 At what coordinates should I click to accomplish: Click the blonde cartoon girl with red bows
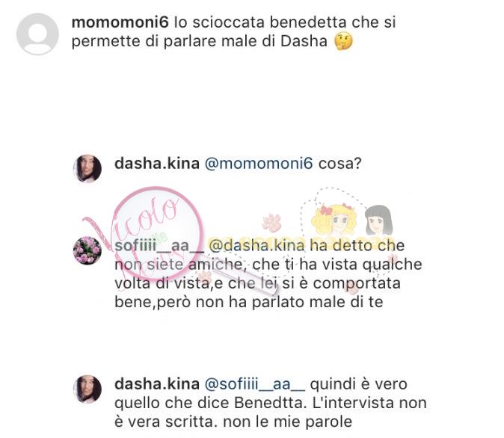pyautogui.click(x=333, y=218)
